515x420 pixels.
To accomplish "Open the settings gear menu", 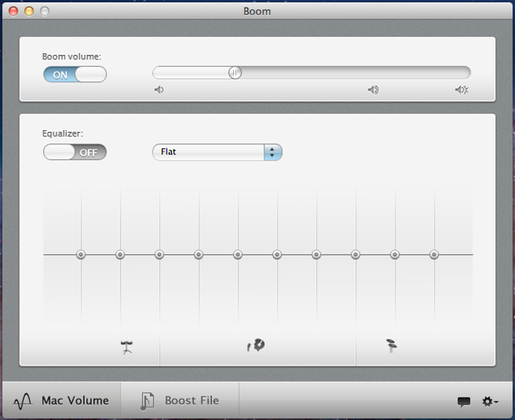I will pyautogui.click(x=490, y=401).
